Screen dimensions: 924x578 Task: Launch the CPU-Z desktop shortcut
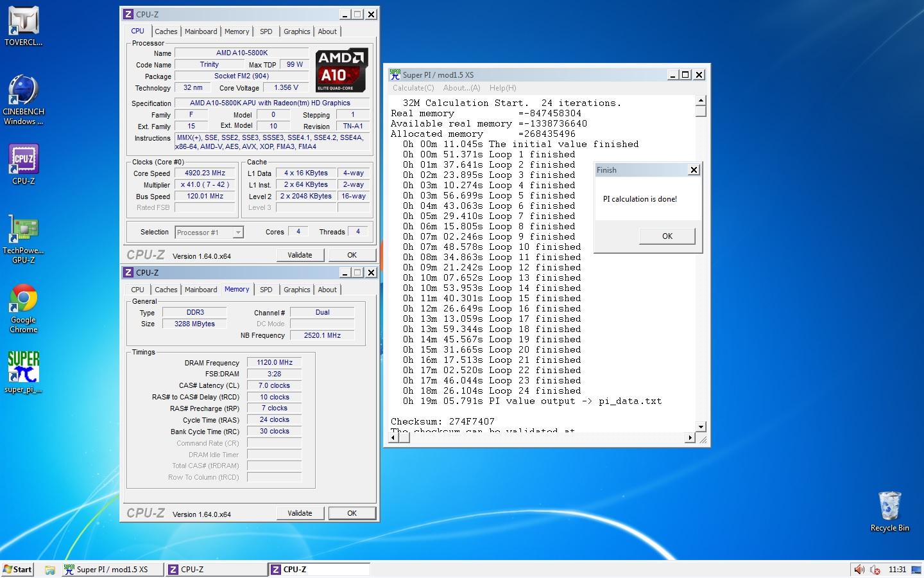[24, 164]
